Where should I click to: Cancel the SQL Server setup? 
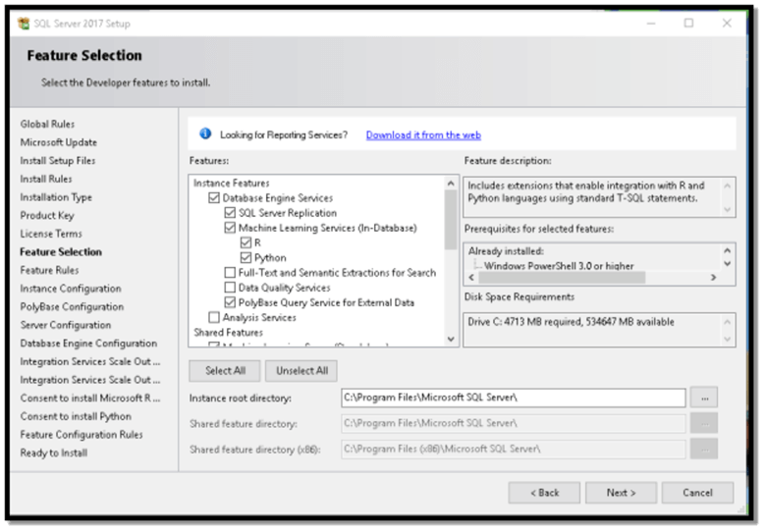click(x=697, y=493)
